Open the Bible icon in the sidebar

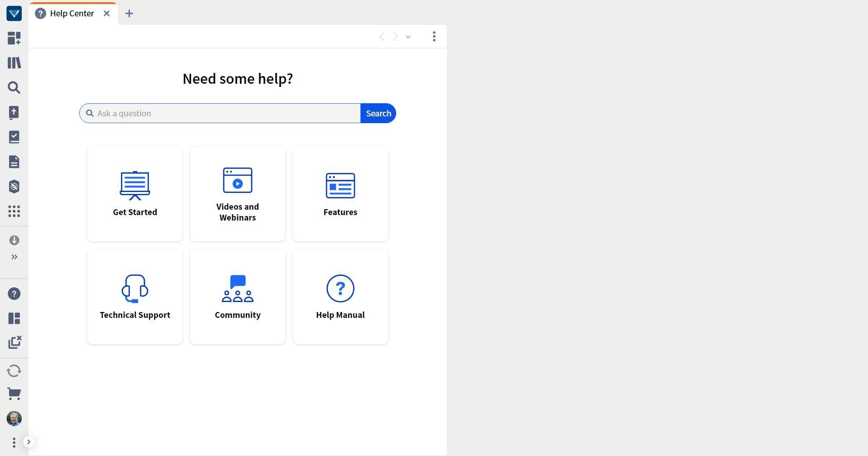click(x=14, y=112)
